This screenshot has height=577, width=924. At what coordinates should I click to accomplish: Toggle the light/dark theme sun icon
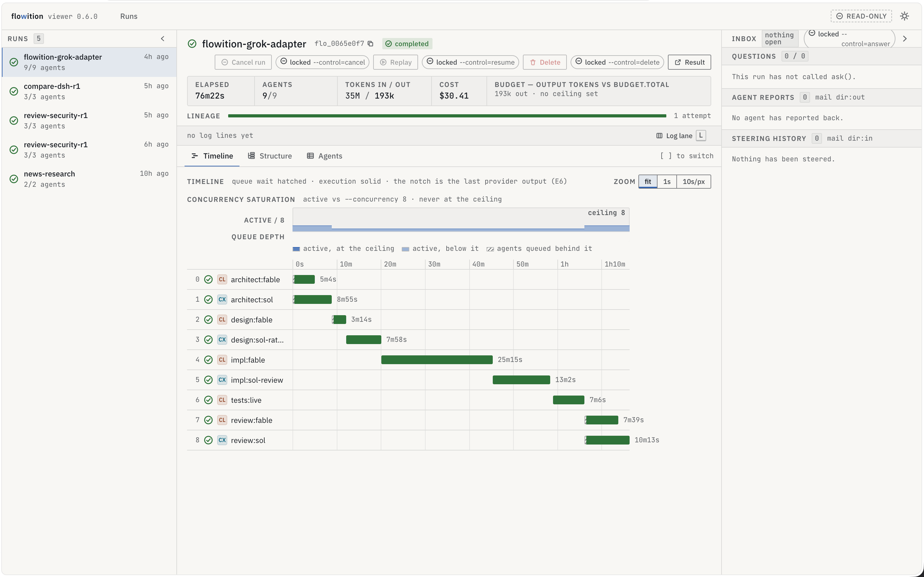tap(905, 16)
